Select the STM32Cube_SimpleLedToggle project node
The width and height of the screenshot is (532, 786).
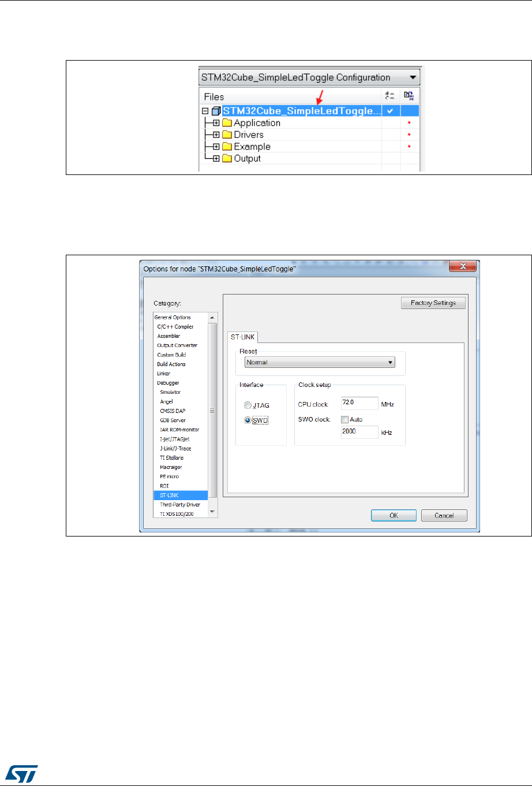tap(302, 111)
